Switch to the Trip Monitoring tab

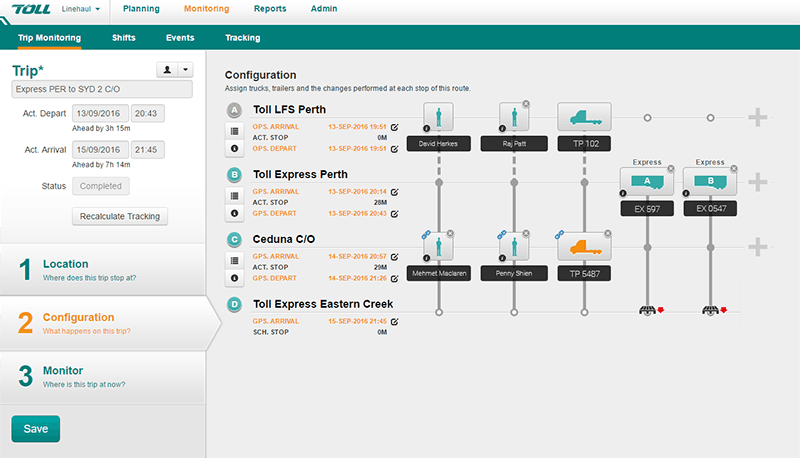[x=49, y=38]
